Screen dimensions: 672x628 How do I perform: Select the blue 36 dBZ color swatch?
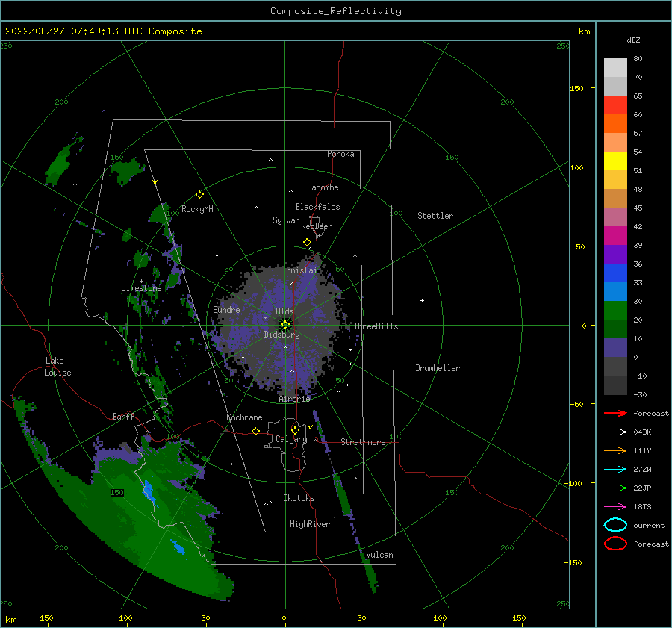[615, 273]
